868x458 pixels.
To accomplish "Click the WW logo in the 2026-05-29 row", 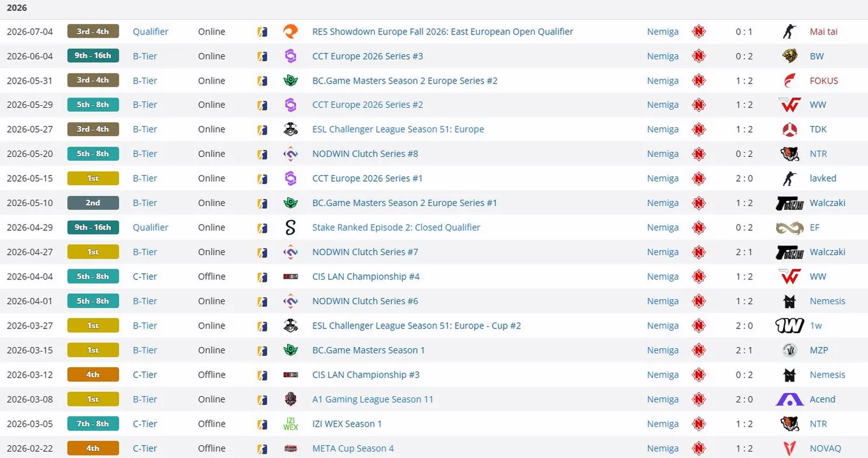I will pyautogui.click(x=789, y=105).
